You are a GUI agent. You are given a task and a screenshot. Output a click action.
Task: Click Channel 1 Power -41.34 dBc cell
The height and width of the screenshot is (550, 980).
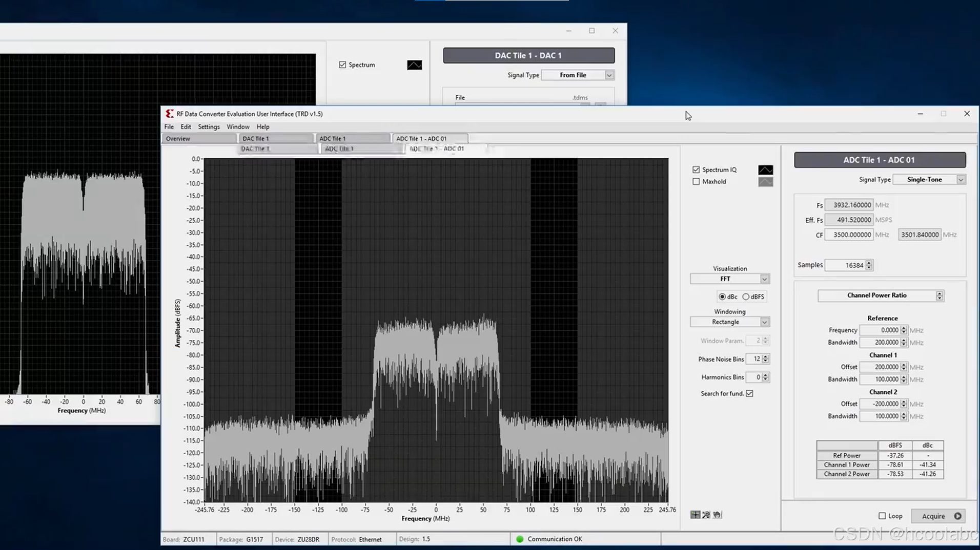coord(928,465)
